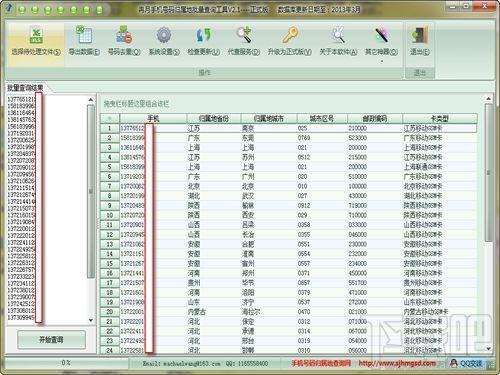Viewport: 500px width, 375px height.
Task: Click 检查更新 update arrows icon
Action: (x=204, y=35)
